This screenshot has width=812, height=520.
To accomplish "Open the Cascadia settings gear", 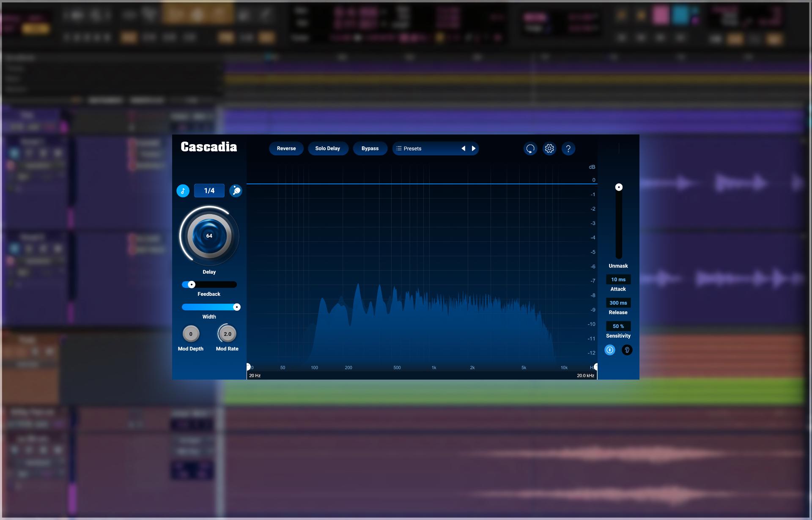I will tap(549, 148).
